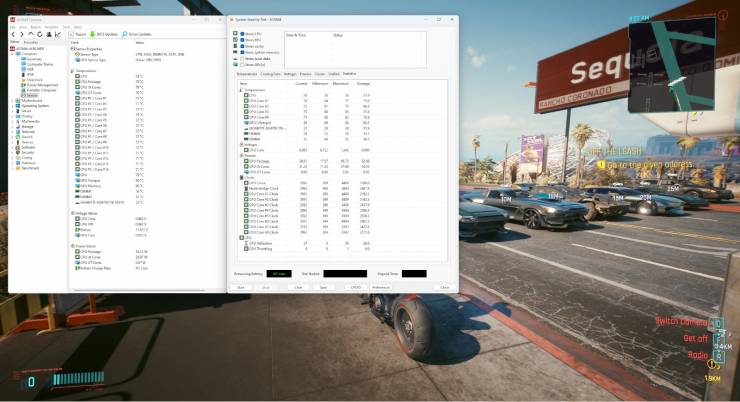Select Overclock in the AIDA64 tree
Image resolution: width=740 pixels, height=402 pixels.
pos(32,80)
